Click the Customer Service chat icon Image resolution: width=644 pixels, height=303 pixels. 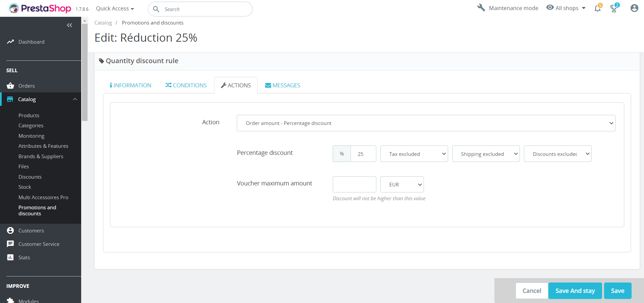pyautogui.click(x=10, y=244)
